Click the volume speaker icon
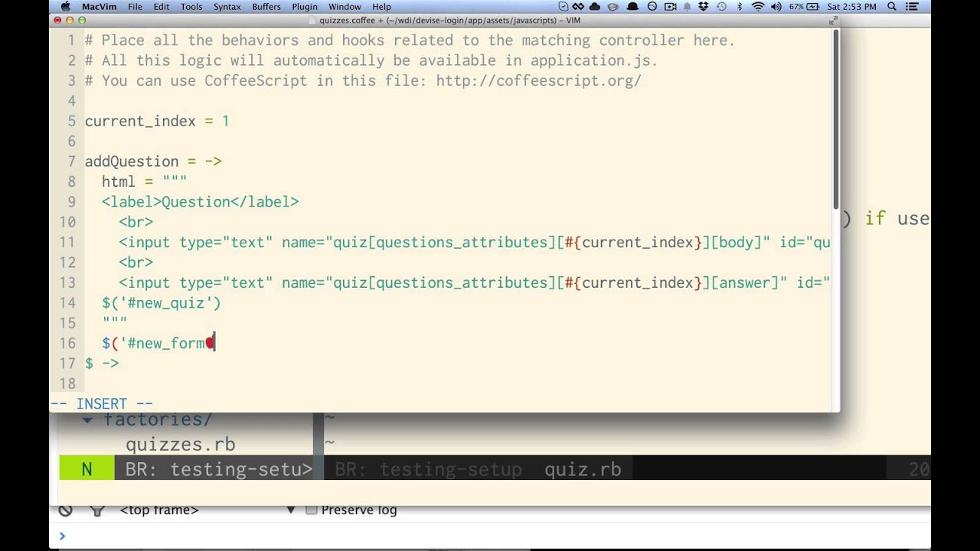 (776, 6)
